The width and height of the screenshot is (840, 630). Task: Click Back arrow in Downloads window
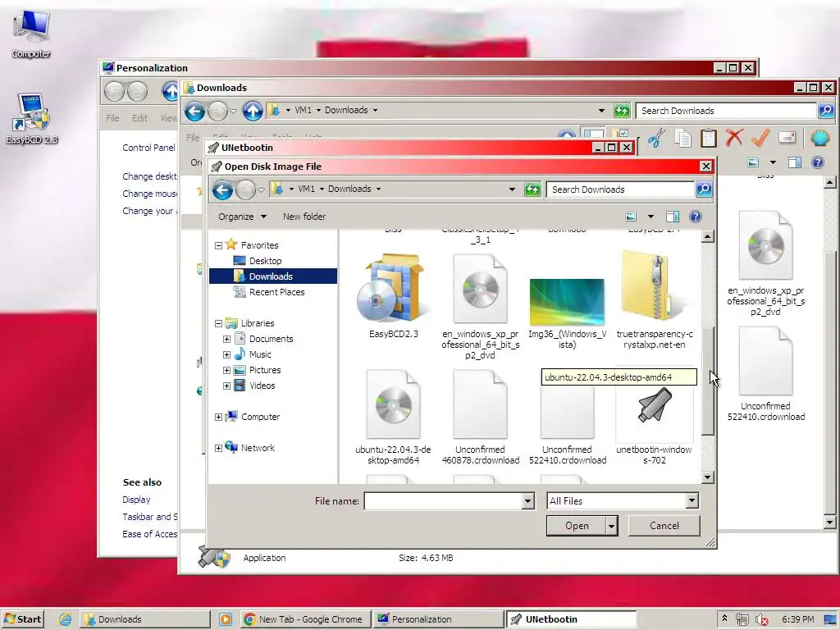(194, 111)
